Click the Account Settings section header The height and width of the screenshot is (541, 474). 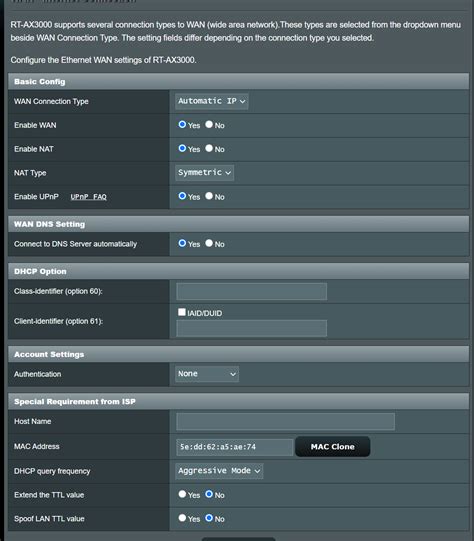pyautogui.click(x=238, y=354)
